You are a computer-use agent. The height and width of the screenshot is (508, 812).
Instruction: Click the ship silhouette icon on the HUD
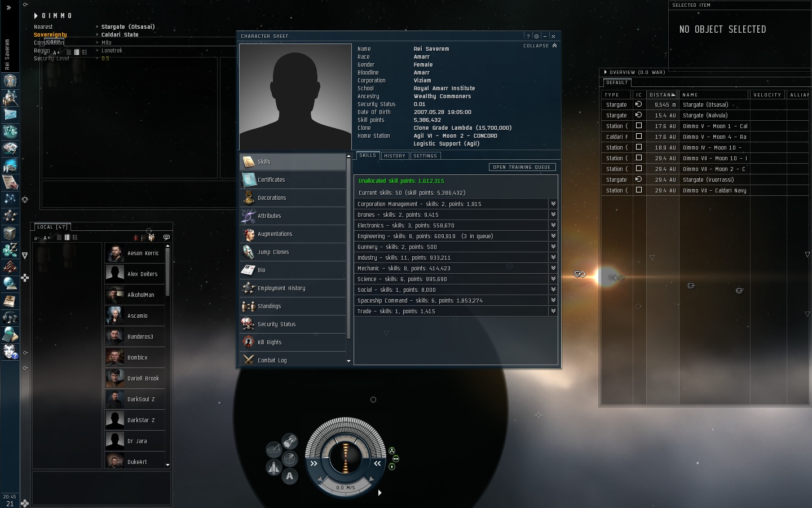(273, 467)
